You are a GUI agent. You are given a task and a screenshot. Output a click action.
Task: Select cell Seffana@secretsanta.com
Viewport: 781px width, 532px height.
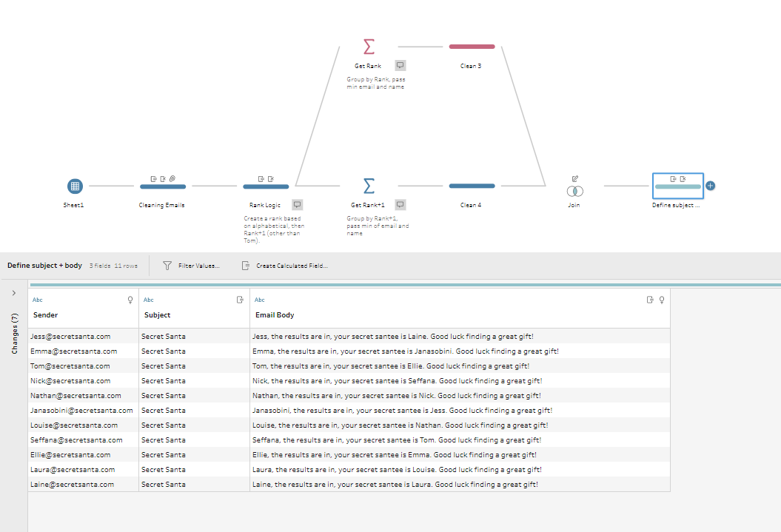click(x=83, y=440)
